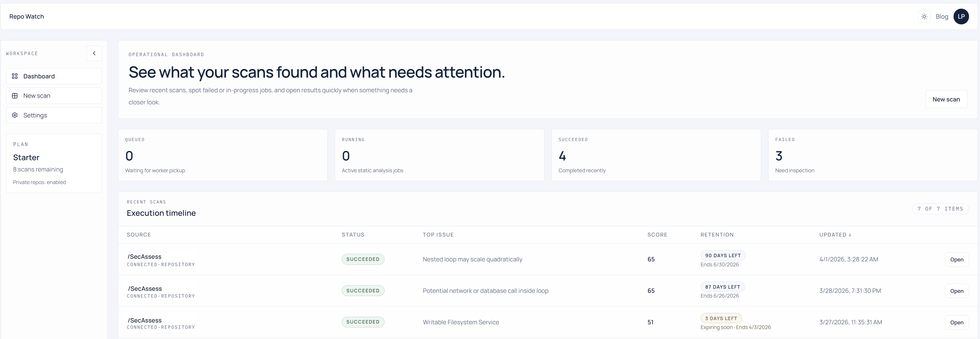980x339 pixels.
Task: Open the 3/28/2026 scan result
Action: [x=956, y=291]
